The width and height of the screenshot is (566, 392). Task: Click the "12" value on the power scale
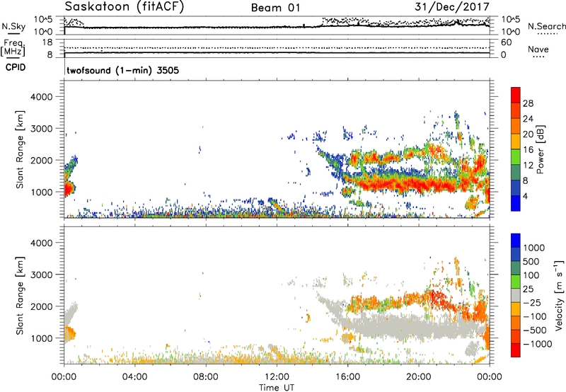point(528,166)
